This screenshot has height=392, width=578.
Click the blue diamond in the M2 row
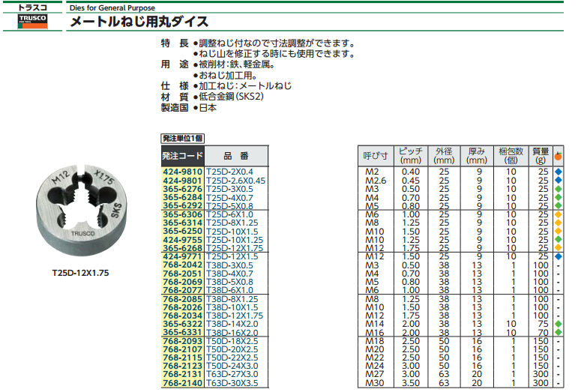(x=559, y=172)
